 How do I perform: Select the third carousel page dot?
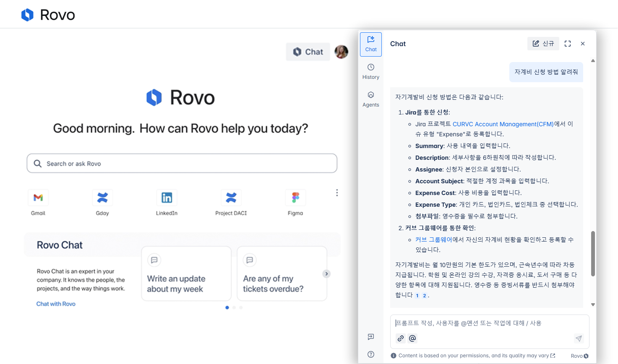[241, 307]
